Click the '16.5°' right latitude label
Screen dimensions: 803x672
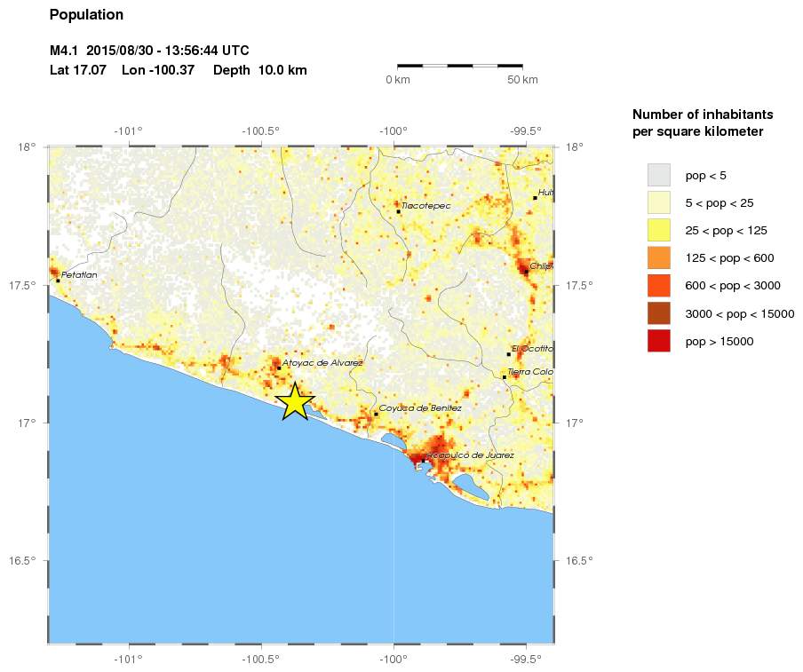coord(579,560)
